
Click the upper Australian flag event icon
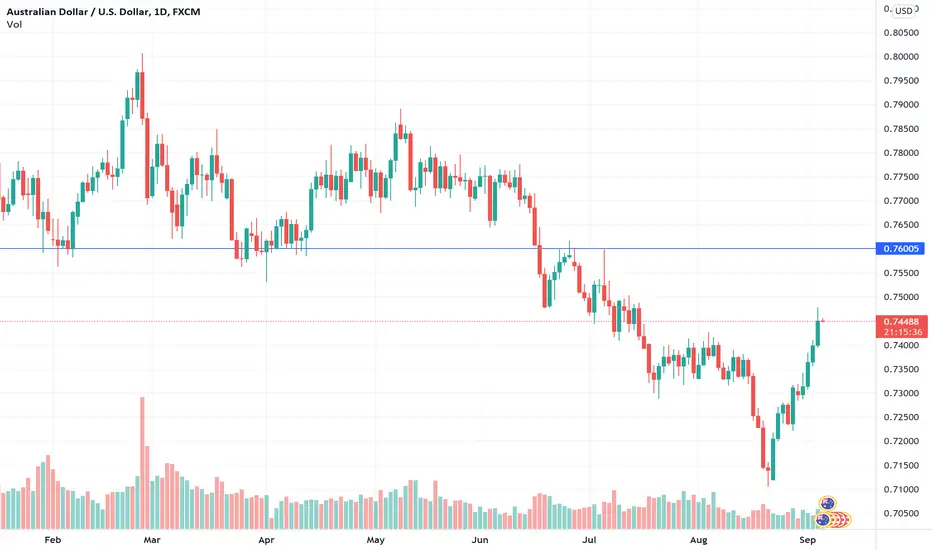click(x=827, y=504)
